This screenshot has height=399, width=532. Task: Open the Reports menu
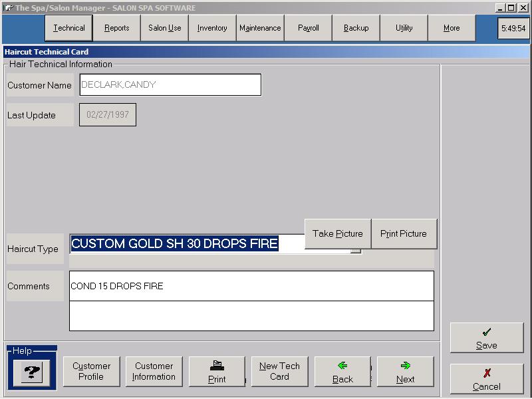pos(116,29)
